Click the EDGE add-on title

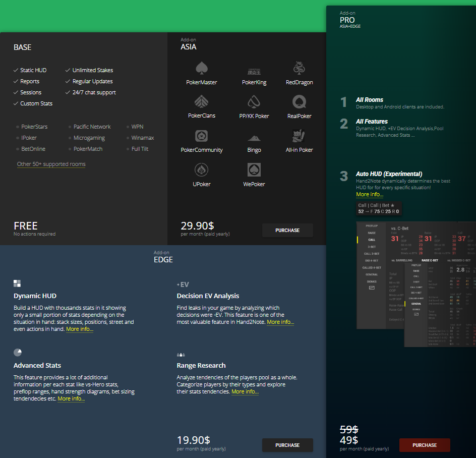(x=163, y=260)
